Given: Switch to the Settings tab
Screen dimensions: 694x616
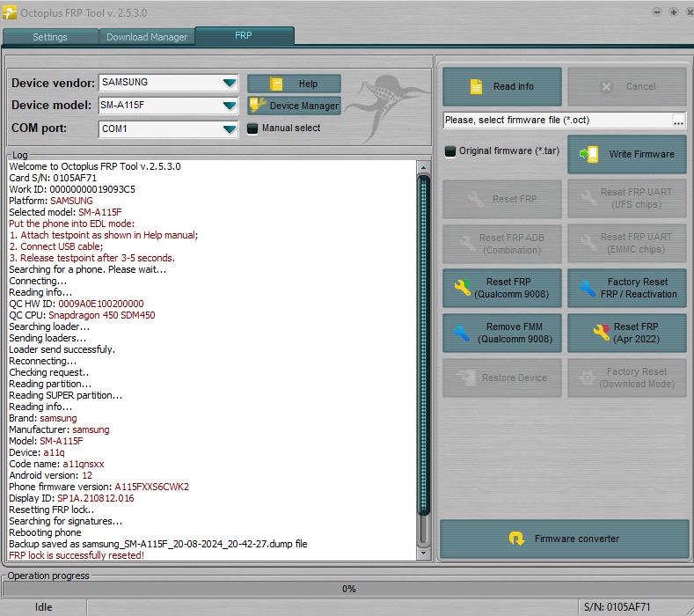Looking at the screenshot, I should (x=50, y=37).
